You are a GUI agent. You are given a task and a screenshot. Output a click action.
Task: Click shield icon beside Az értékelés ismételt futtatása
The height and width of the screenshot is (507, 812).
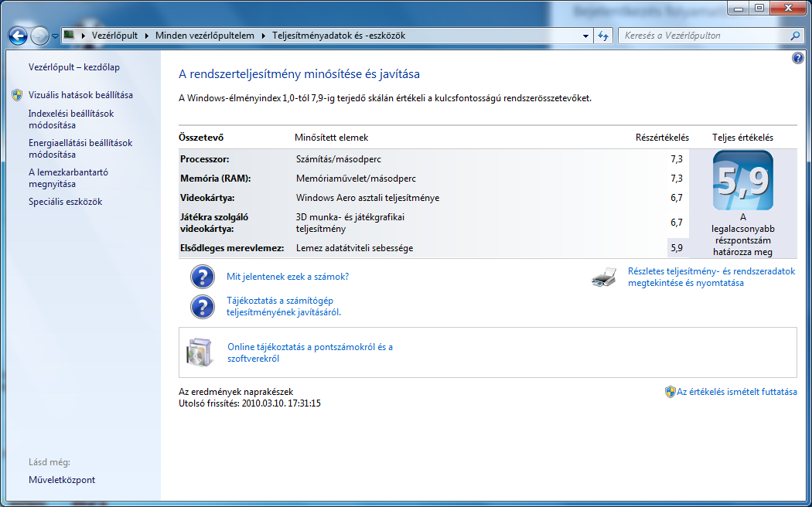pyautogui.click(x=670, y=392)
